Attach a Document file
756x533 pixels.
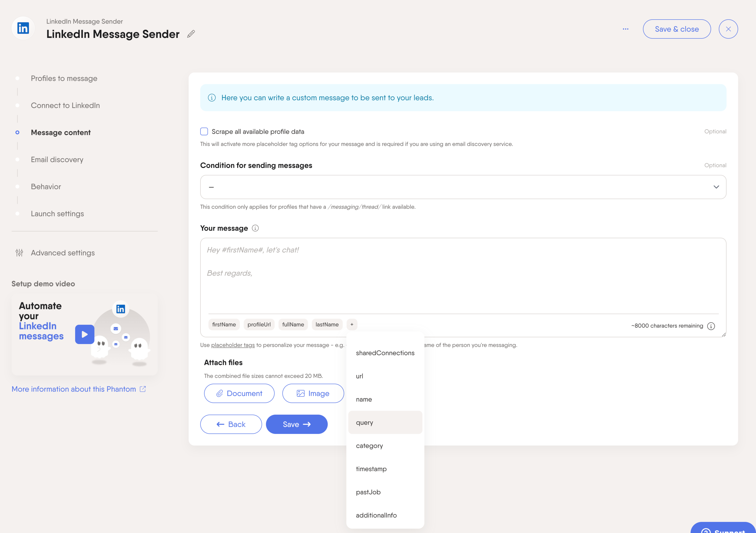(239, 393)
